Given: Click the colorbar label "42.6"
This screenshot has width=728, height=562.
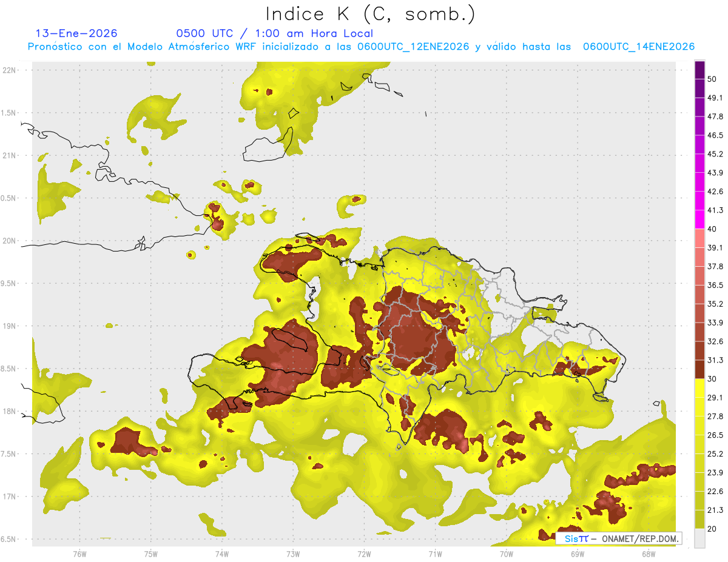Looking at the screenshot, I should 715,192.
